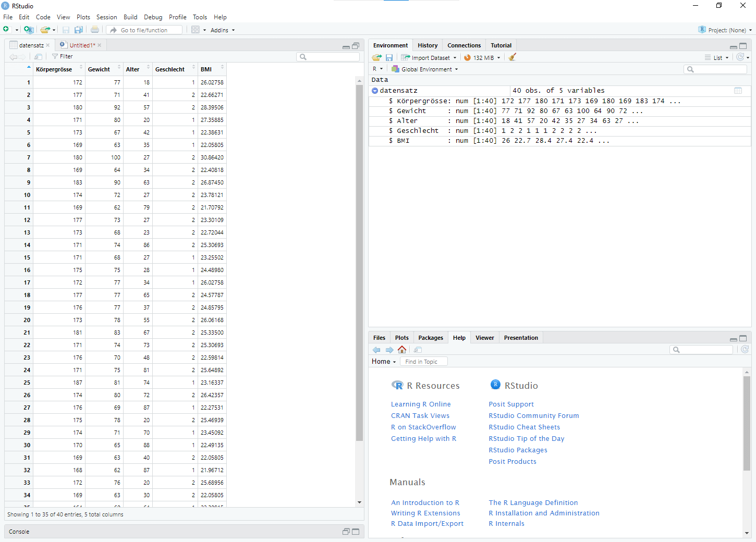The image size is (756, 542).
Task: Click Save workspace icon in Environment pane
Action: click(389, 57)
